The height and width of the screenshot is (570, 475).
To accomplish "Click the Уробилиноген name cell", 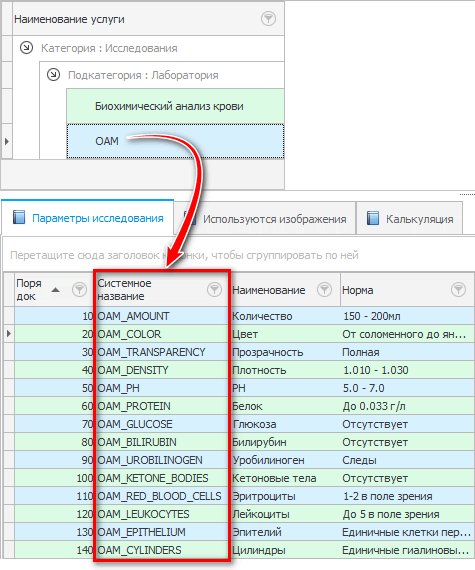I will (x=286, y=460).
